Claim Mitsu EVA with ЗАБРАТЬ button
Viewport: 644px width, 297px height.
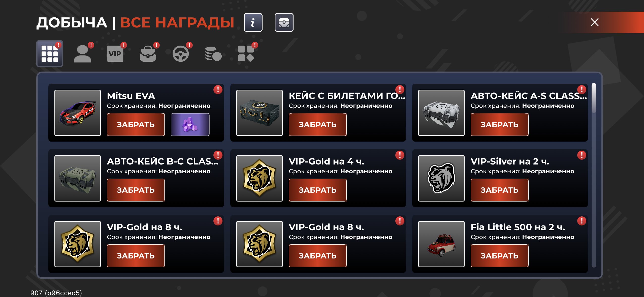coord(136,124)
